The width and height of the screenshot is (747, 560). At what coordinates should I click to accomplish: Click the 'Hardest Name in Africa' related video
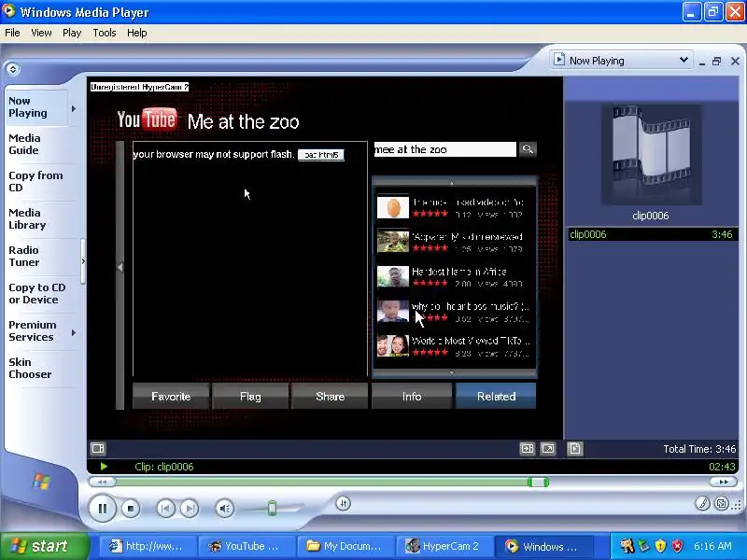click(454, 277)
